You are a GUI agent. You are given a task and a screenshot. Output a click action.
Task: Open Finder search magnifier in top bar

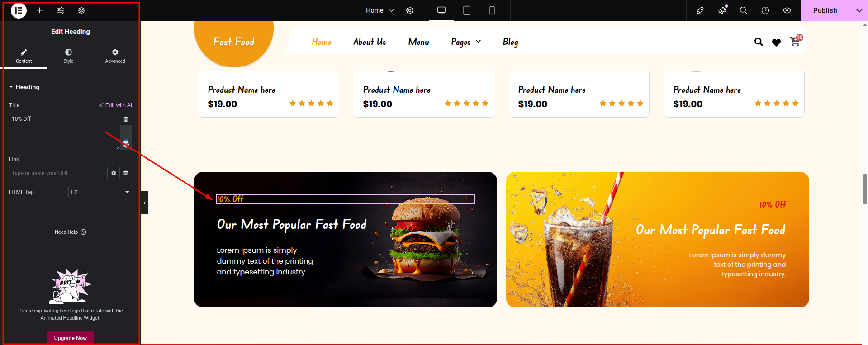click(743, 10)
